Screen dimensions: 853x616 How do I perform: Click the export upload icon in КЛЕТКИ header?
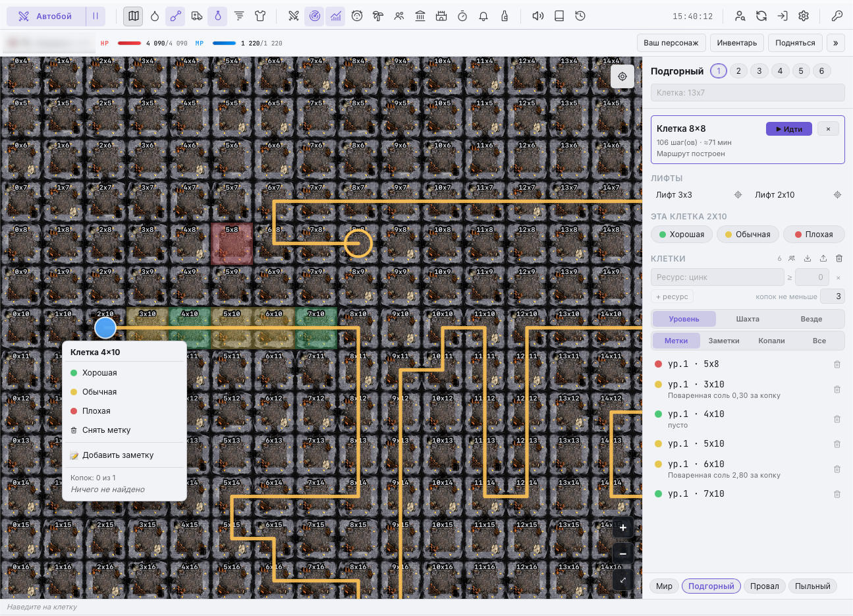[x=823, y=258]
